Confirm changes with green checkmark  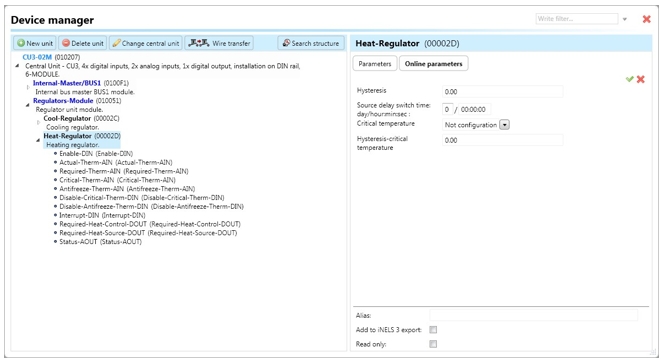point(629,79)
